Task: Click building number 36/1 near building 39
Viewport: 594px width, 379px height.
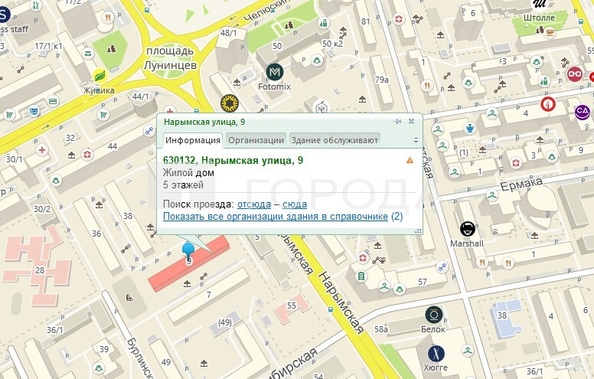Action: (x=55, y=330)
